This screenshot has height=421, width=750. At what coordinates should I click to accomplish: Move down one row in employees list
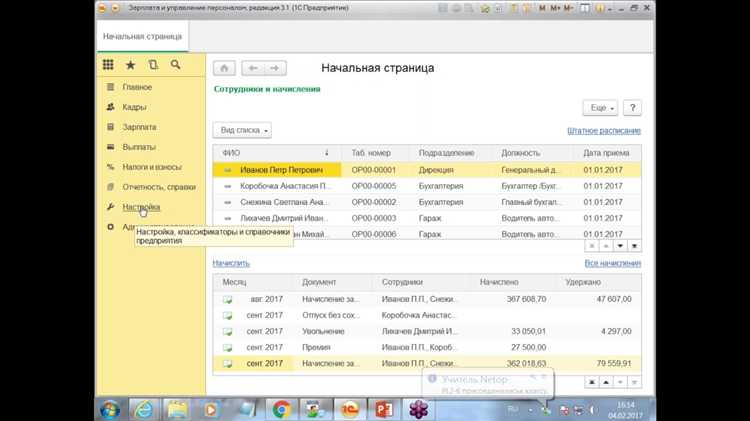coord(620,246)
